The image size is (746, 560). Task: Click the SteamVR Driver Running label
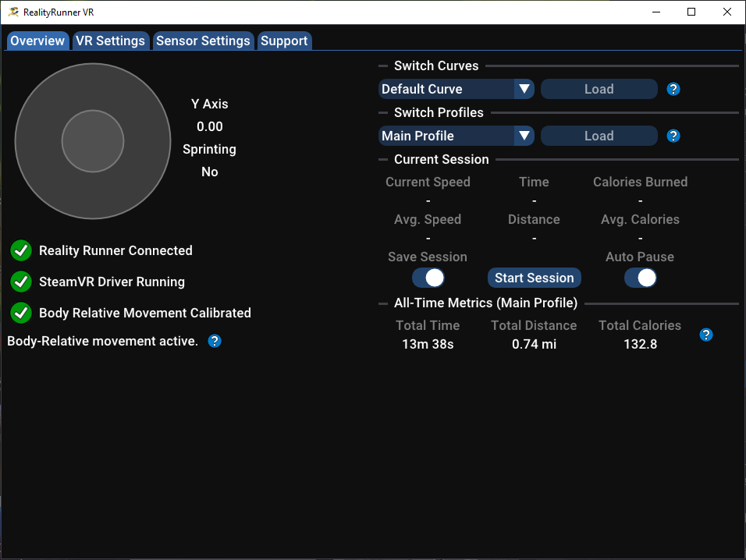pyautogui.click(x=112, y=282)
